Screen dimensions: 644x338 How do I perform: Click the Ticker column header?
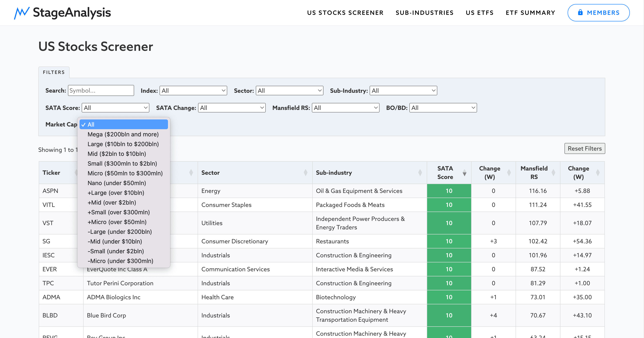point(61,173)
